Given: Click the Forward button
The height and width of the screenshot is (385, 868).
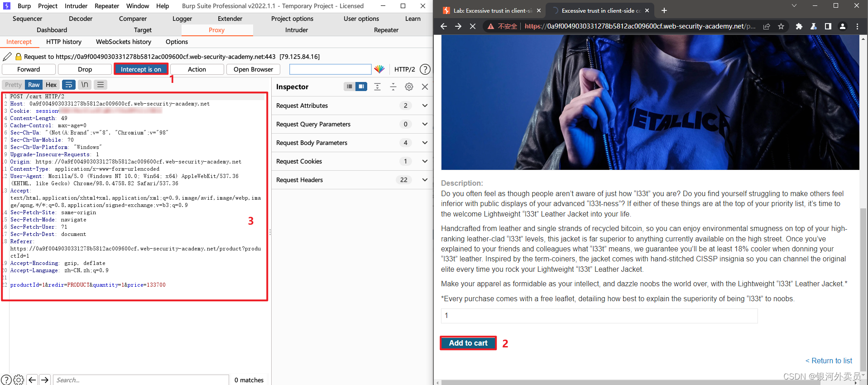Looking at the screenshot, I should coord(29,69).
